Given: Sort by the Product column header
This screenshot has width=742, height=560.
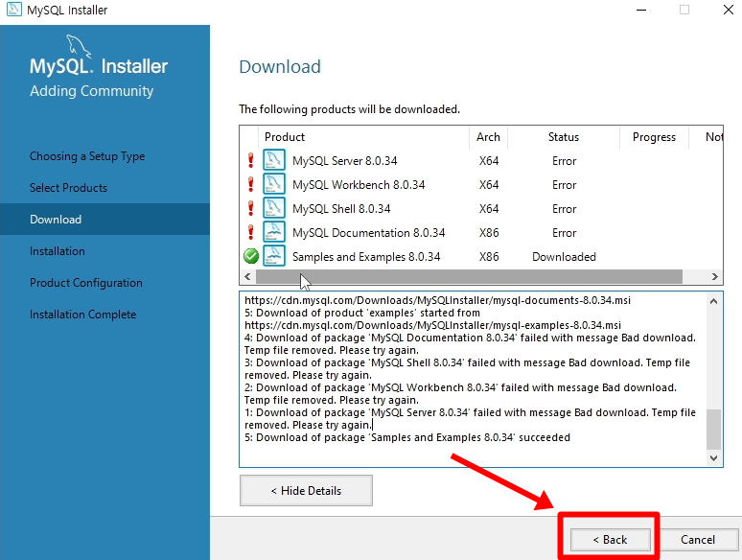Looking at the screenshot, I should [x=363, y=137].
